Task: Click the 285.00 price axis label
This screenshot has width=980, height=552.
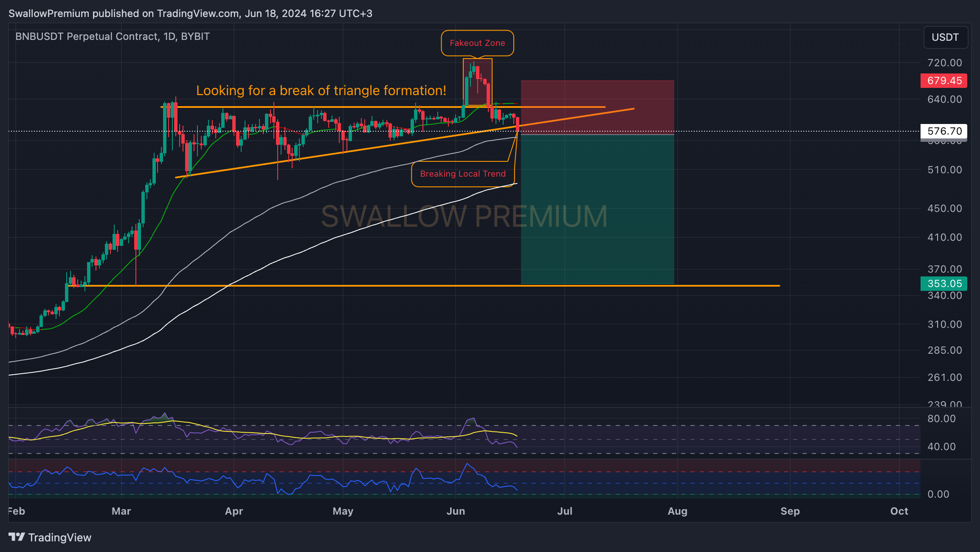Action: (x=945, y=350)
